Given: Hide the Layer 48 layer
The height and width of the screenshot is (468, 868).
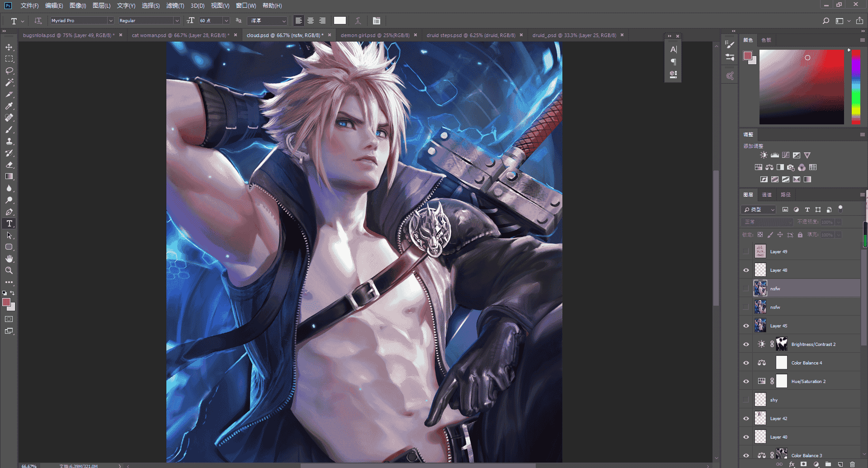Looking at the screenshot, I should [x=746, y=270].
